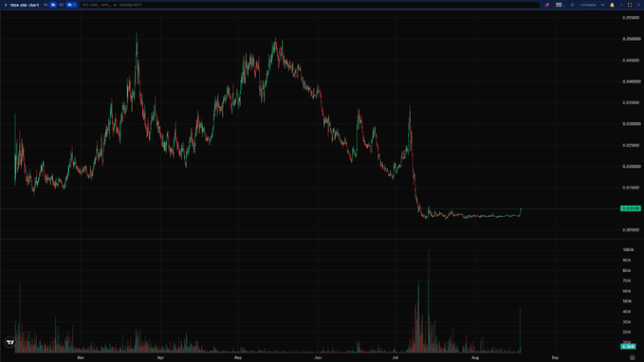
Task: Click the pin chart icon
Action: point(547,5)
